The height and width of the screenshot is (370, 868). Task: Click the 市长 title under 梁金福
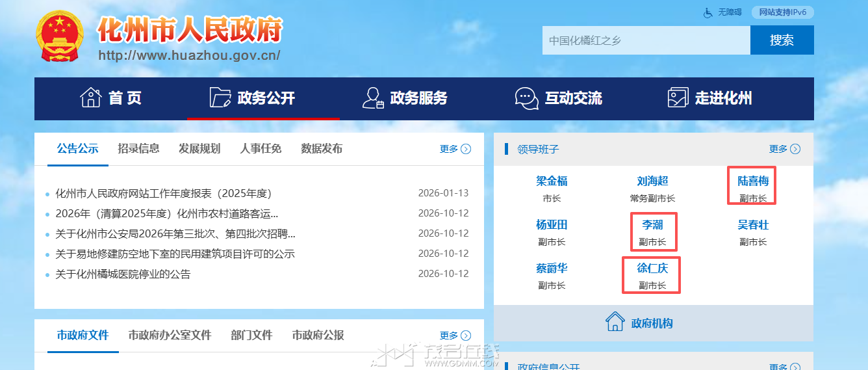pos(552,198)
